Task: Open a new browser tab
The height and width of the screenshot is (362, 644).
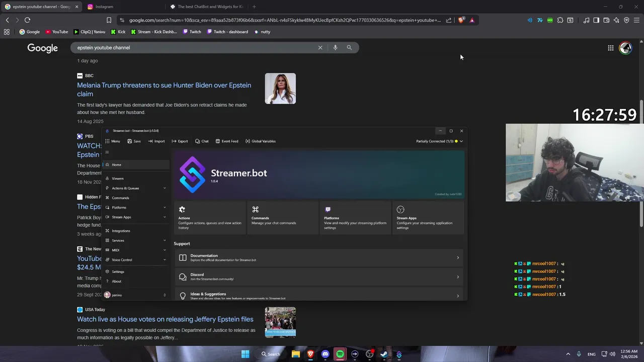Action: pos(254,7)
